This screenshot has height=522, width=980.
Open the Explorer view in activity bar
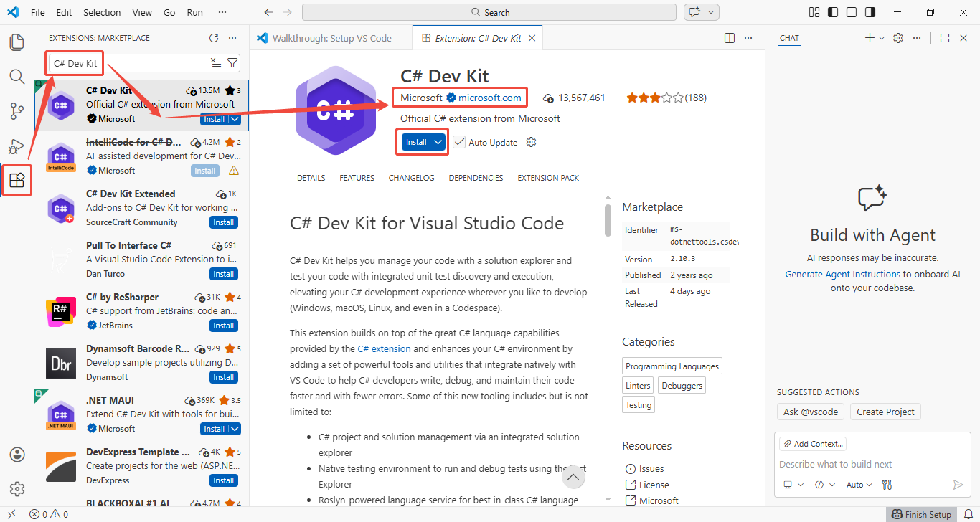coord(17,42)
